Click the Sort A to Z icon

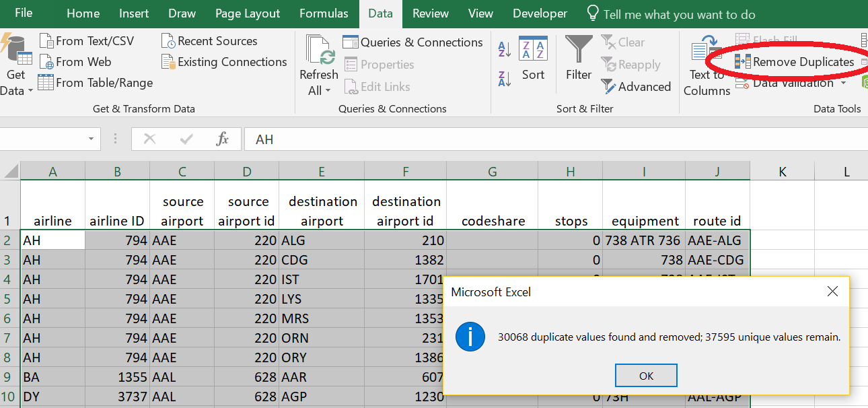(x=505, y=49)
